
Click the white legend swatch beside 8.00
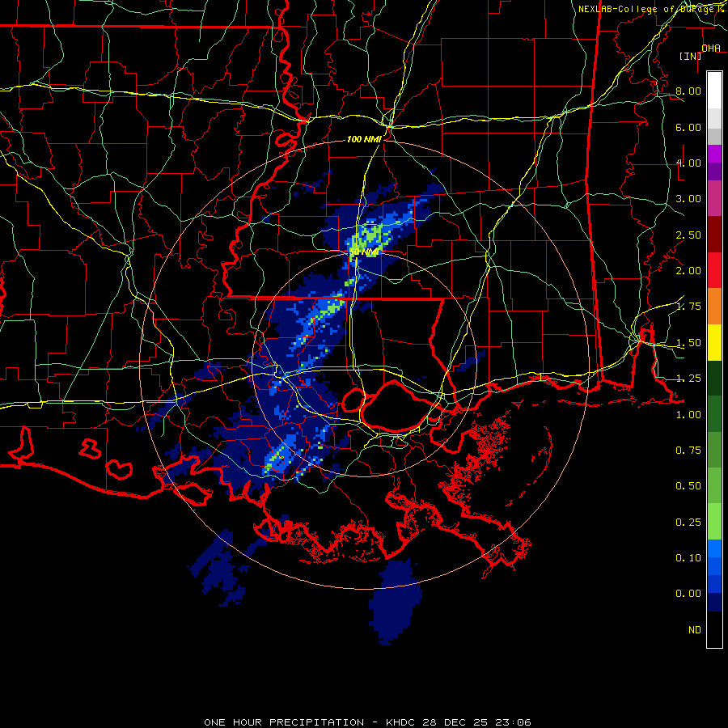pyautogui.click(x=714, y=91)
